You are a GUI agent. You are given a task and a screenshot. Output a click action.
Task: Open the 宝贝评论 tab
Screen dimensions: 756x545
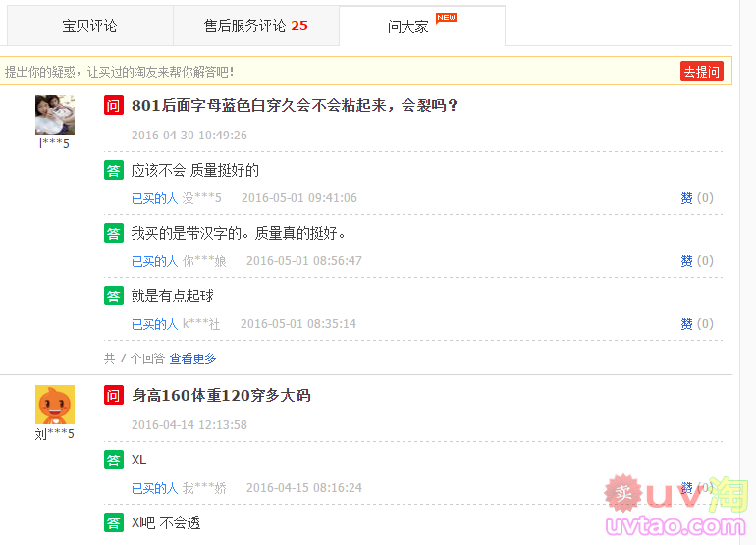pyautogui.click(x=89, y=26)
